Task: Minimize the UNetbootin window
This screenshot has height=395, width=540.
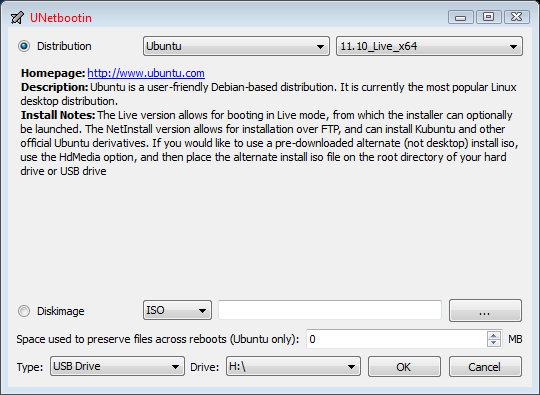Action: (x=461, y=17)
